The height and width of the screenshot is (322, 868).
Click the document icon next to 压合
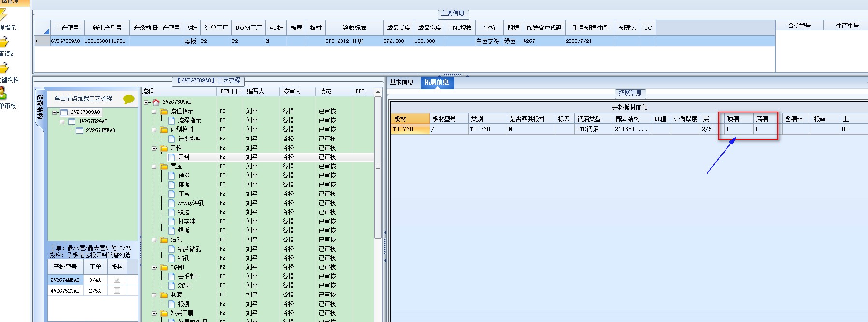point(171,194)
